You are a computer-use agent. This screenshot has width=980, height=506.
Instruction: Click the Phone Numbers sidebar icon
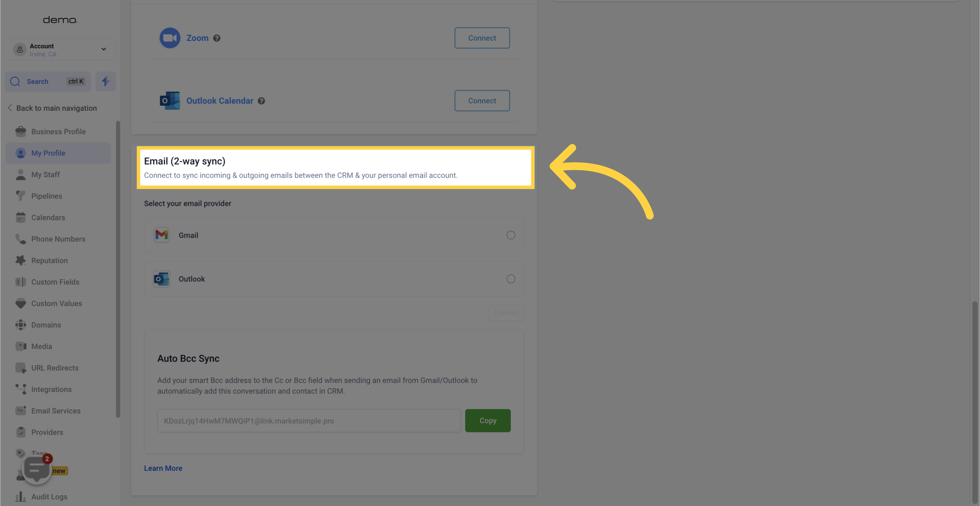(x=20, y=239)
